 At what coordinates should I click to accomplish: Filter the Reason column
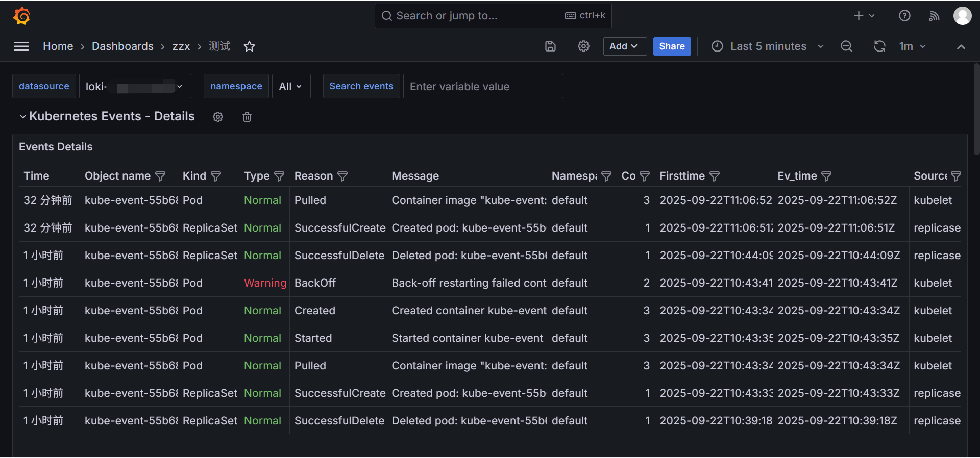click(x=342, y=176)
